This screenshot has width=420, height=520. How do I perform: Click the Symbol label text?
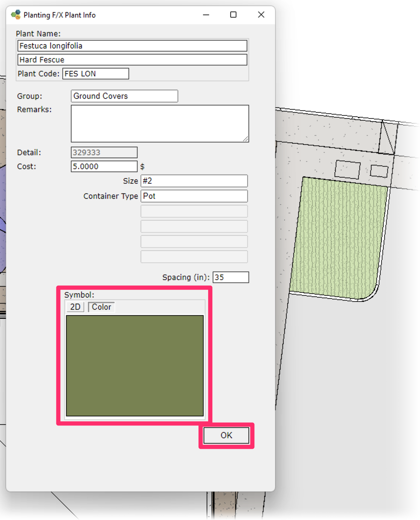(79, 295)
